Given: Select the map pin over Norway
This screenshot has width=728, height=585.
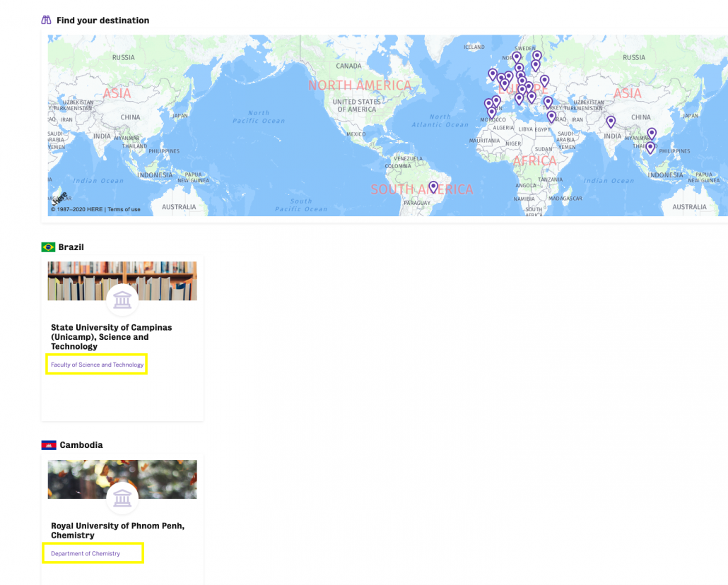Looking at the screenshot, I should click(517, 57).
